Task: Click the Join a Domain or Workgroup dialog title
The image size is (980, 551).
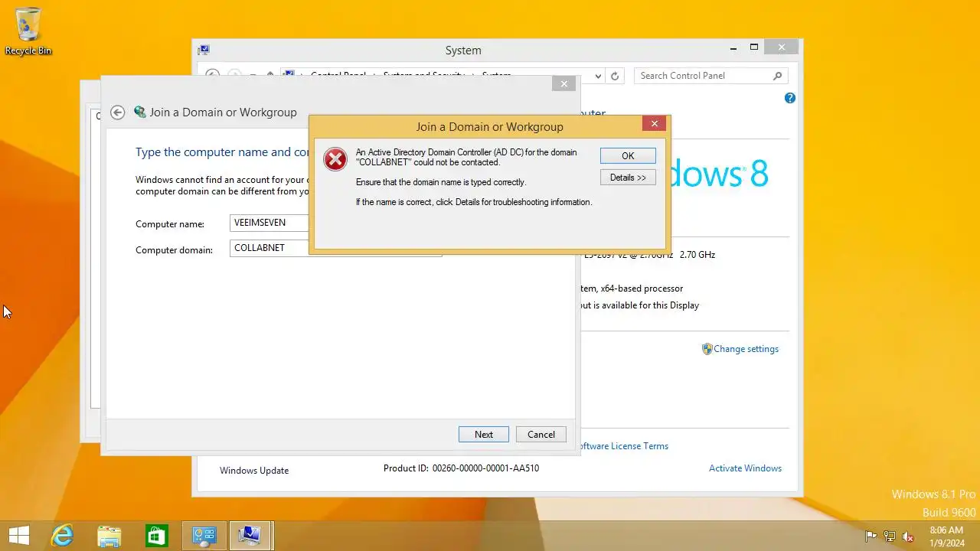Action: pos(489,126)
